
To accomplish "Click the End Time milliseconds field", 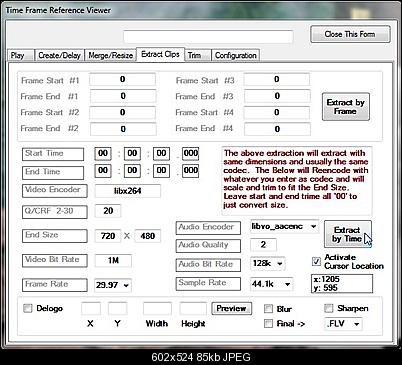I will click(x=191, y=171).
